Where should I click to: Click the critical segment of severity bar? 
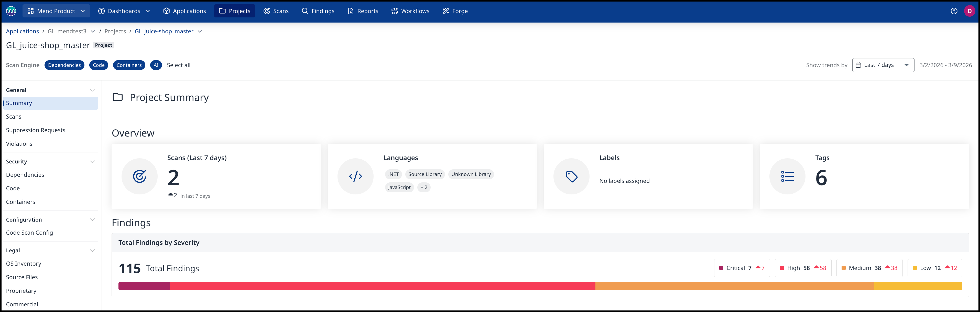pyautogui.click(x=144, y=286)
